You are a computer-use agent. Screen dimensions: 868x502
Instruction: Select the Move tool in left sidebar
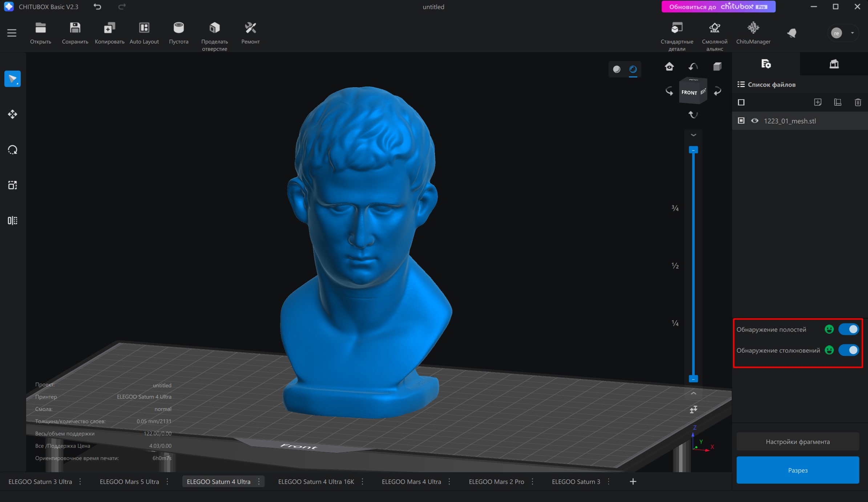(x=12, y=115)
